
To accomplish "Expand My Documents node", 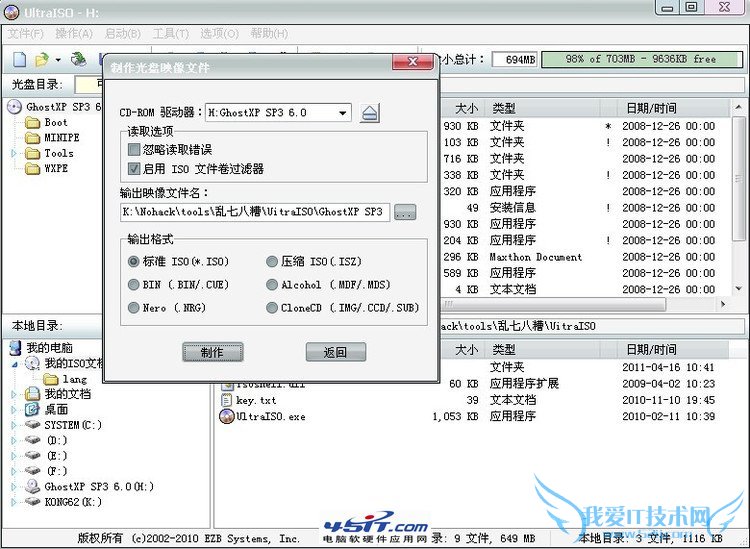I will (14, 394).
